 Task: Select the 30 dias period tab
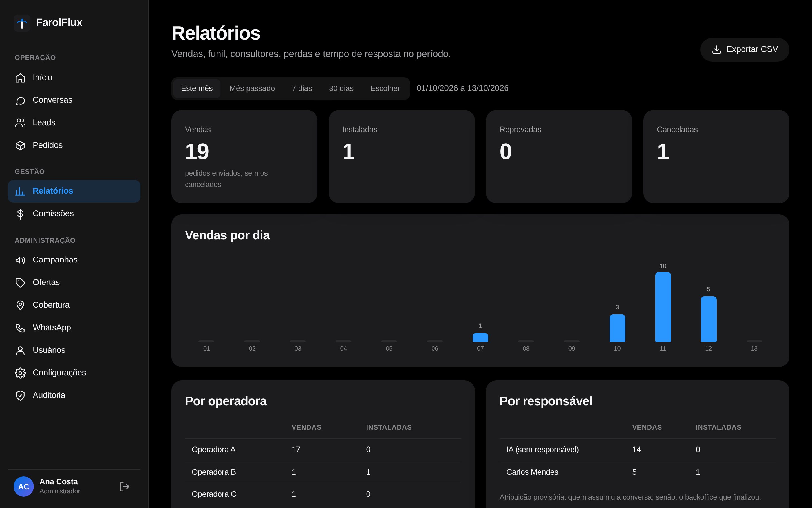click(x=341, y=88)
